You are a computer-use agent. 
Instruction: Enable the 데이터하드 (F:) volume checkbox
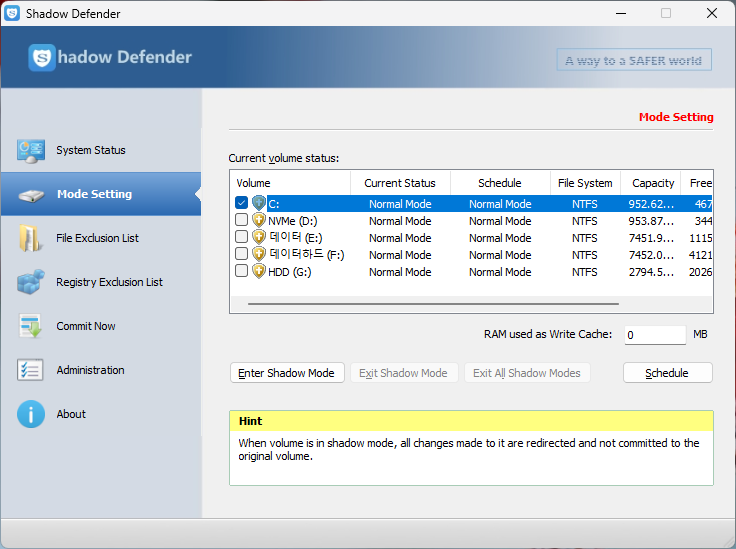(241, 255)
